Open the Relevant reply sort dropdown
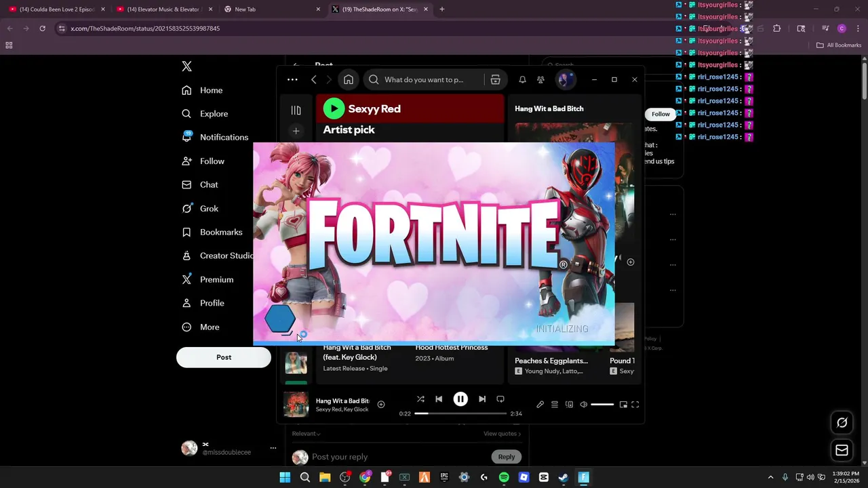 pos(306,434)
